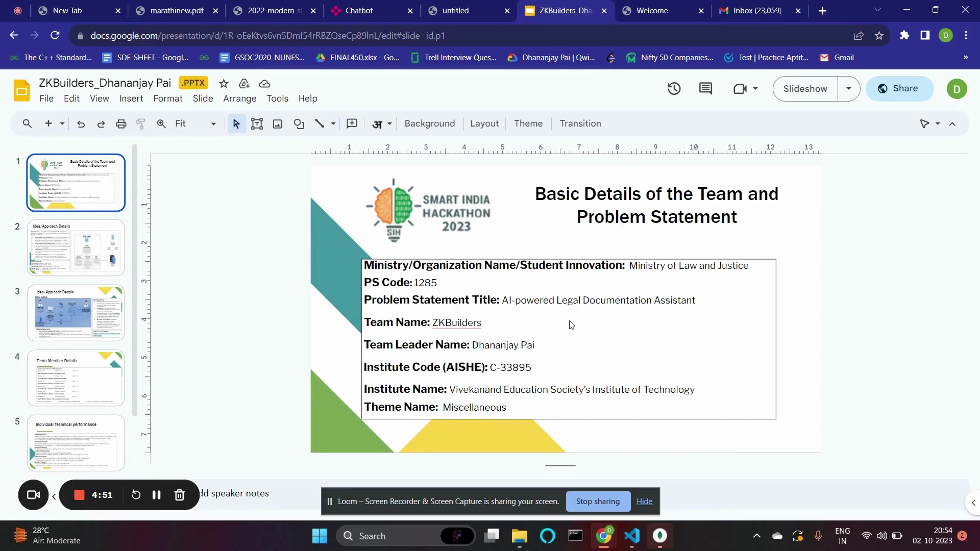Show the side panel chevron
The width and height of the screenshot is (980, 551).
coord(973,503)
